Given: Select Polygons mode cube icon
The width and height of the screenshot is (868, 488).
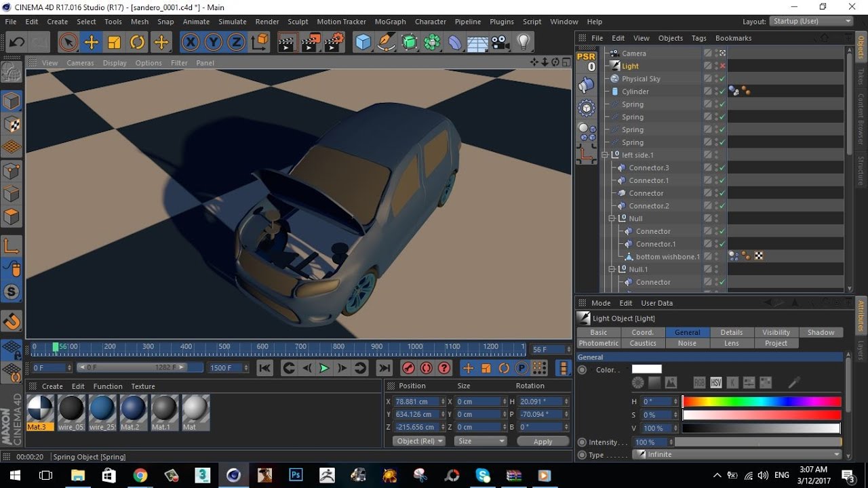Looking at the screenshot, I should 12,217.
